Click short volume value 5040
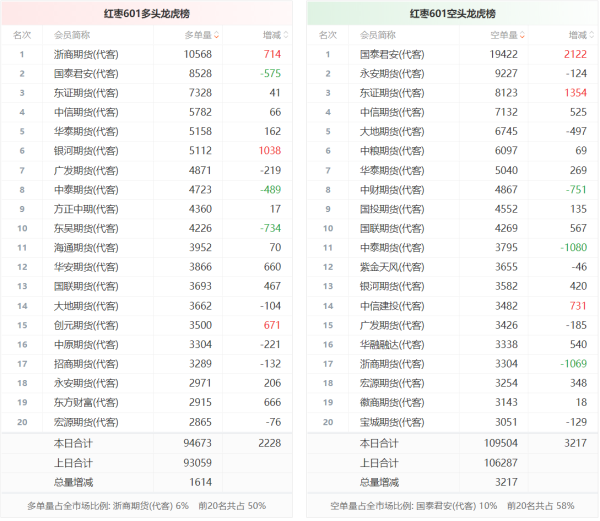This screenshot has width=600, height=521. point(506,170)
